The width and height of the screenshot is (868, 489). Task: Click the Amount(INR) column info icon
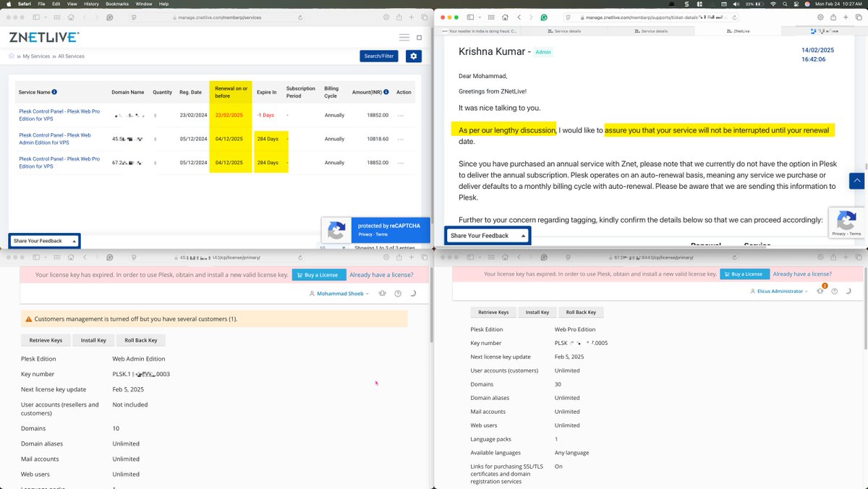pos(385,92)
